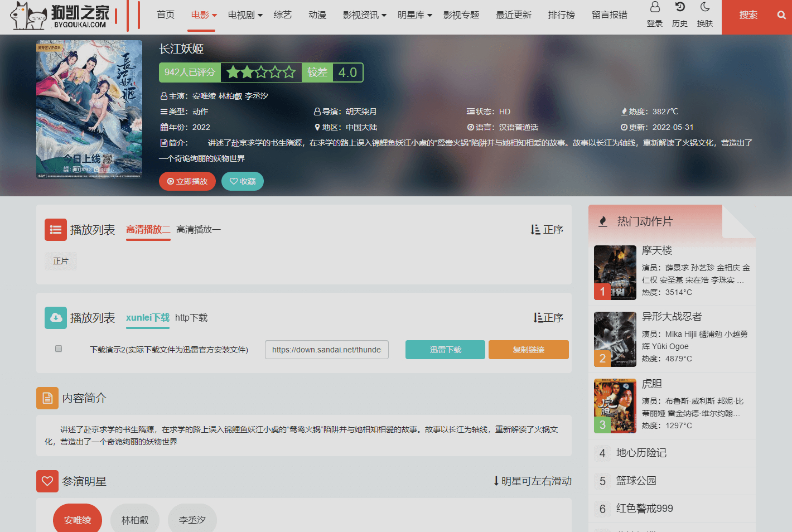Click the 复制链接 button

[529, 350]
